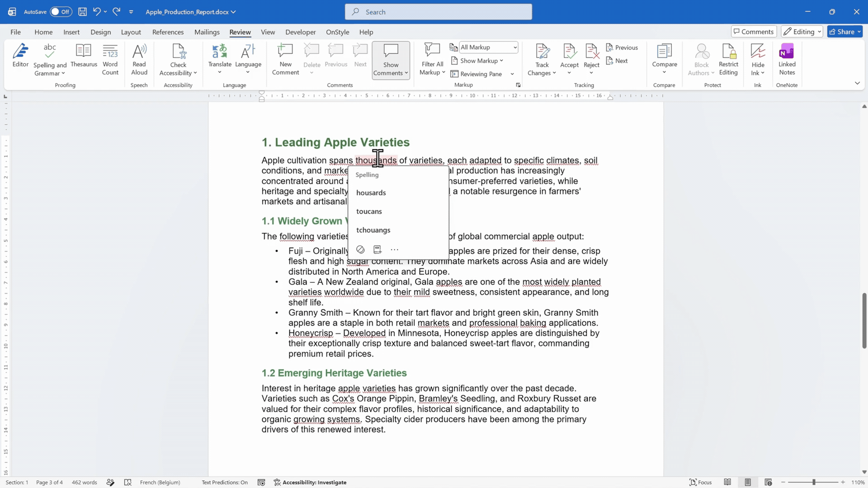The height and width of the screenshot is (488, 868).
Task: Adjust the zoom slider handle
Action: click(814, 482)
